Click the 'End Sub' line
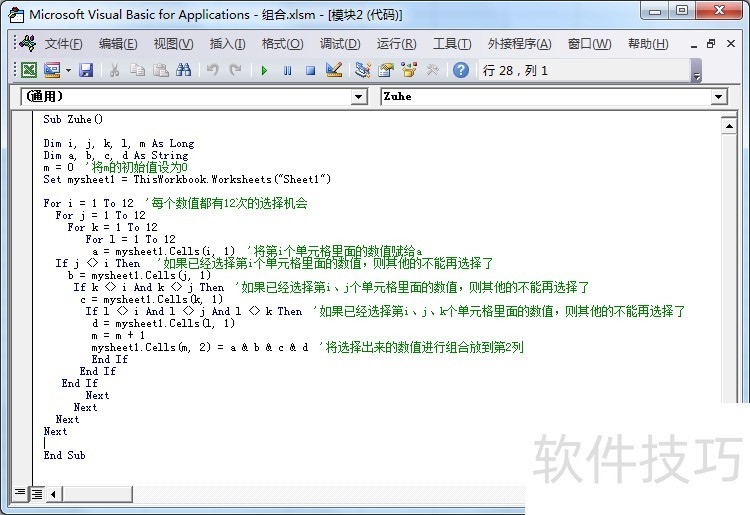The image size is (750, 515). (65, 455)
